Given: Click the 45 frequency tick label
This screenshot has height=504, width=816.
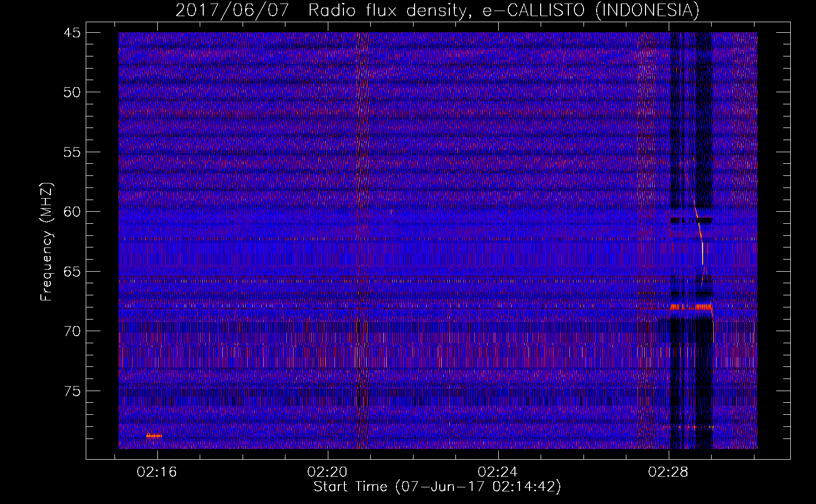Looking at the screenshot, I should click(72, 33).
